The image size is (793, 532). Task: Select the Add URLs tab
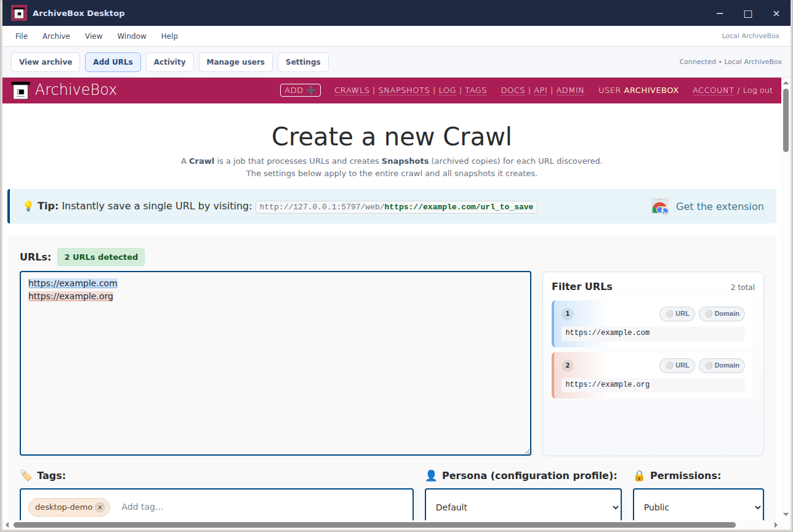pyautogui.click(x=113, y=62)
